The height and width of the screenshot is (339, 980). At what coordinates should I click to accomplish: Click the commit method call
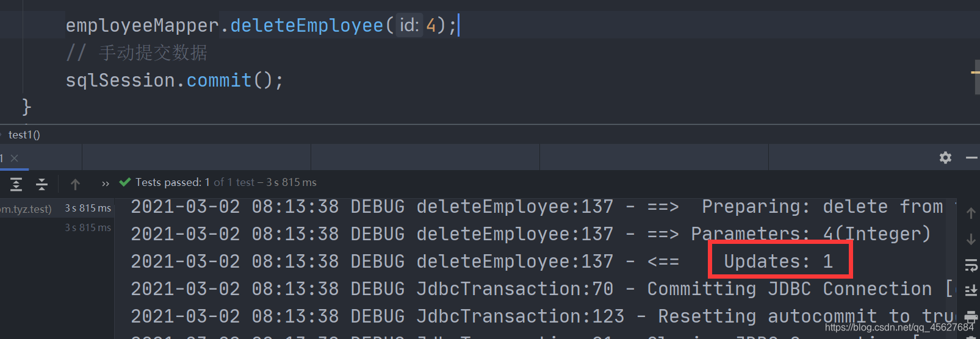pos(219,80)
